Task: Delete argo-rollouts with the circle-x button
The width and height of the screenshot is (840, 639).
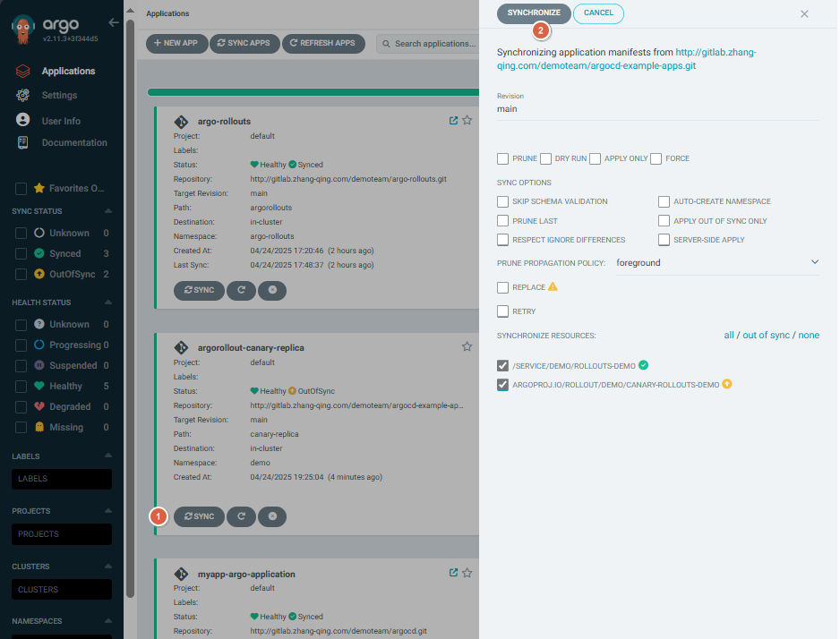Action: (272, 290)
